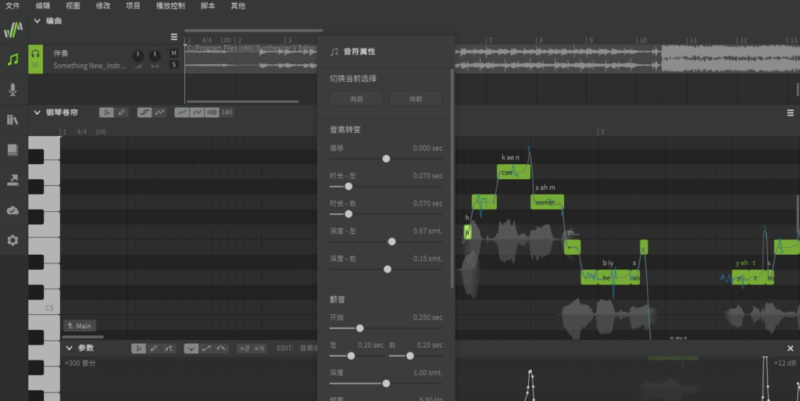
Task: Open the cloud license panel icon
Action: [x=13, y=210]
